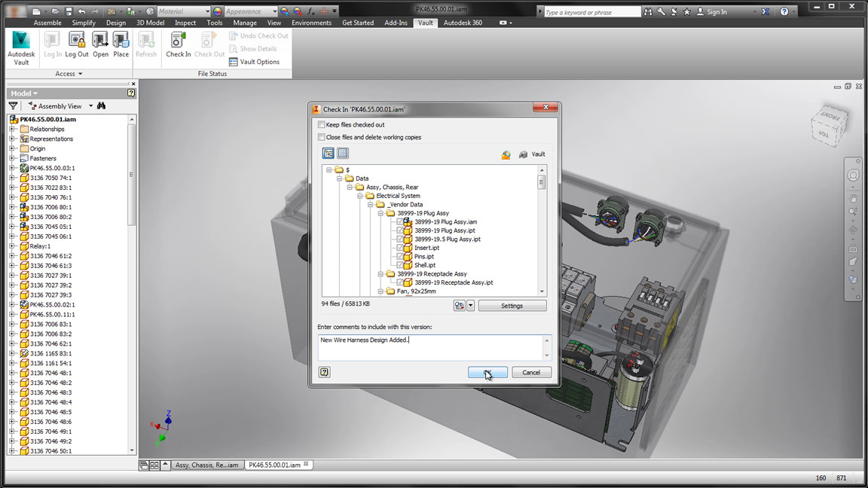Image resolution: width=868 pixels, height=488 pixels.
Task: Click the Help question mark in title bar
Action: (x=784, y=11)
